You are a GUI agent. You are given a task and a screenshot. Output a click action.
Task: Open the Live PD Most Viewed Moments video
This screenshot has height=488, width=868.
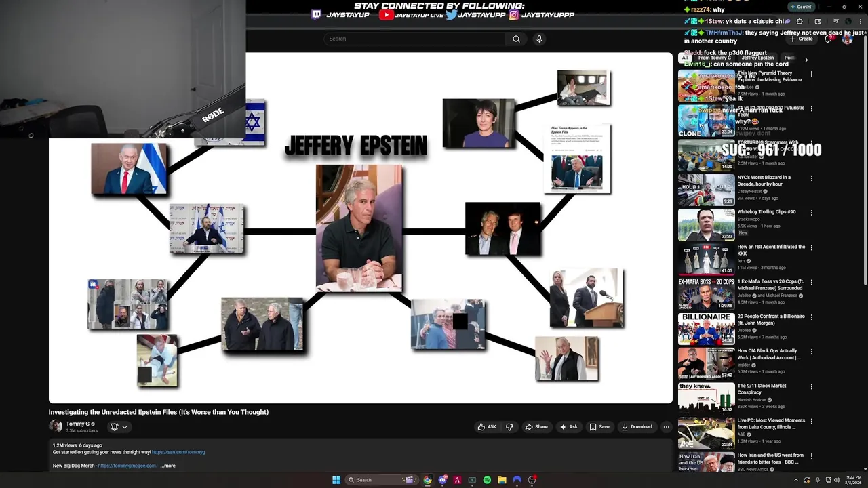(x=771, y=424)
